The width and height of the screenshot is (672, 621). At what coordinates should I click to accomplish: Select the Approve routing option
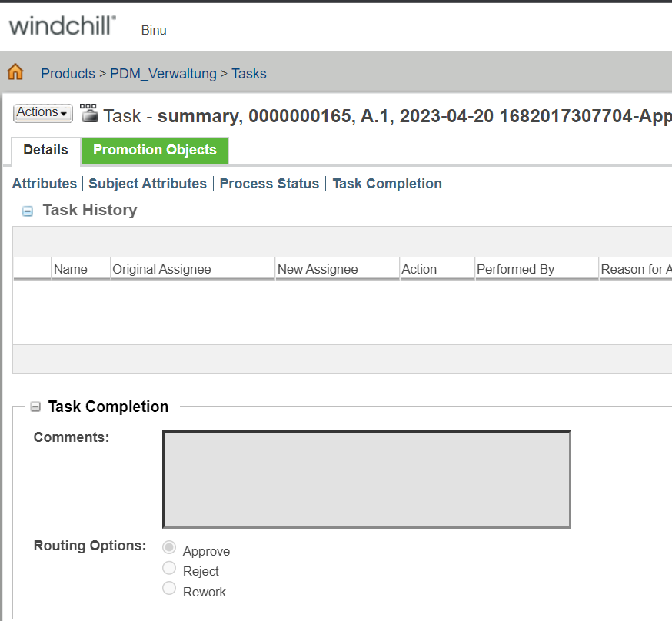169,547
